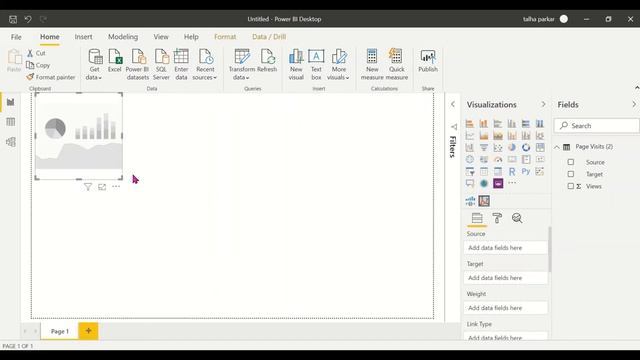Select the Slicer visual
Viewport: 640px width, 360px height.
(x=470, y=171)
